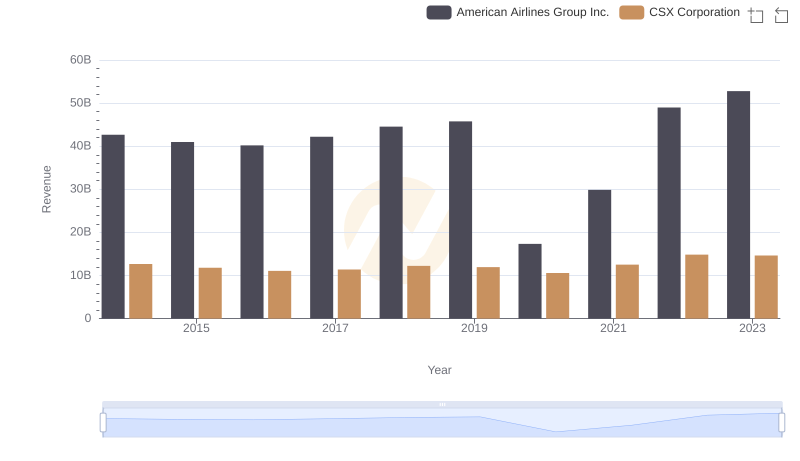Click the 2017 x-axis label

(x=335, y=328)
